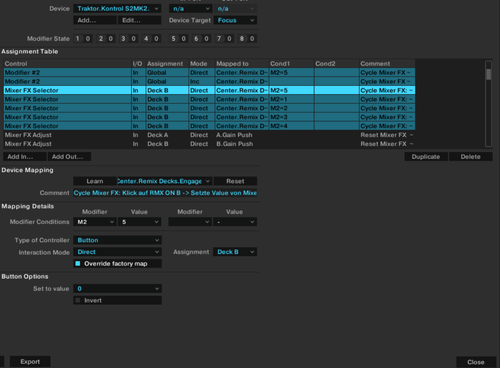
Task: Open the M2 modifier condition dropdown
Action: pyautogui.click(x=95, y=222)
